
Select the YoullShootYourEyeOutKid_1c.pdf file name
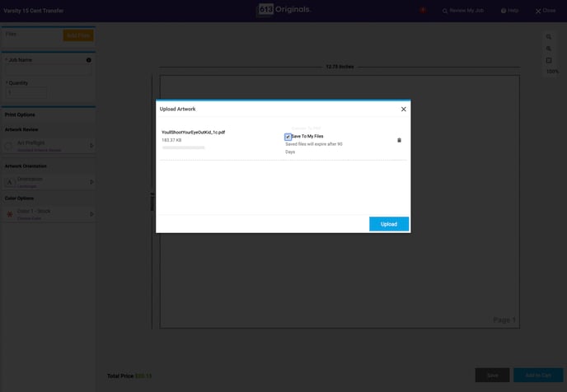193,133
